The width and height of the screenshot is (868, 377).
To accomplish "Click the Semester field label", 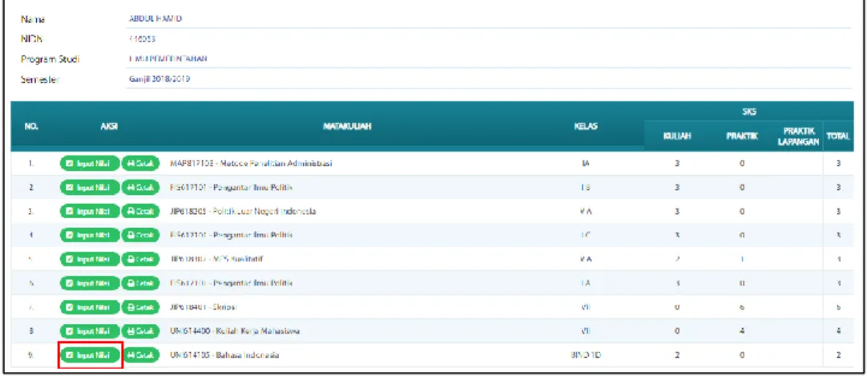I will 40,79.
